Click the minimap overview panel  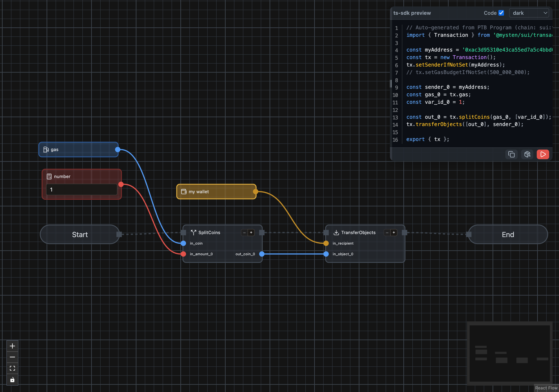click(509, 353)
